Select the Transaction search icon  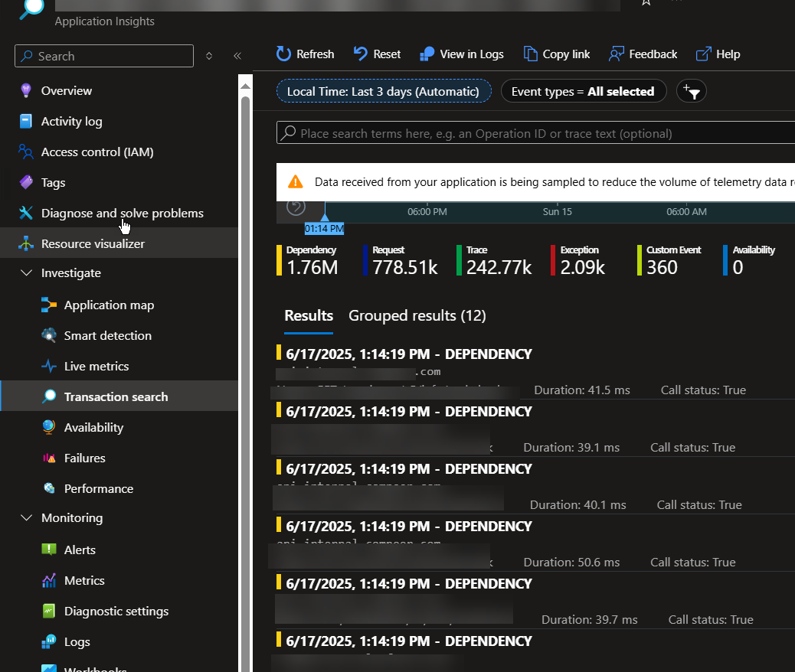49,396
